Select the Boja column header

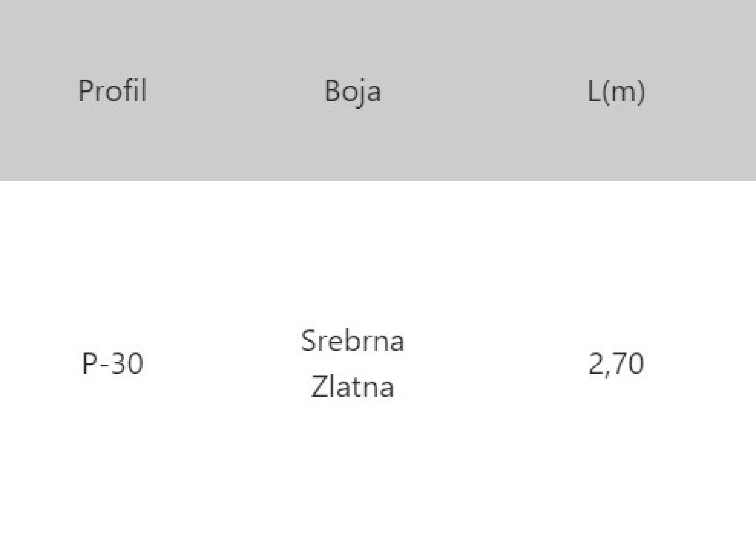353,92
